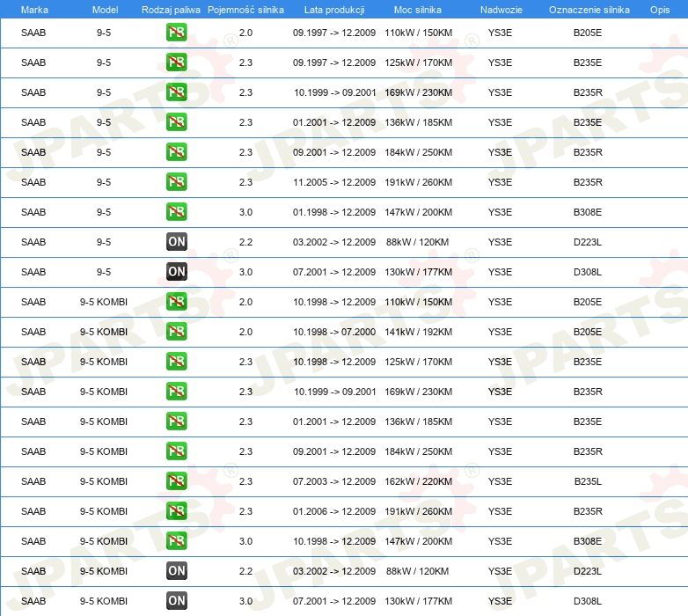The width and height of the screenshot is (688, 616).
Task: Click the Opis column header
Action: click(x=660, y=10)
